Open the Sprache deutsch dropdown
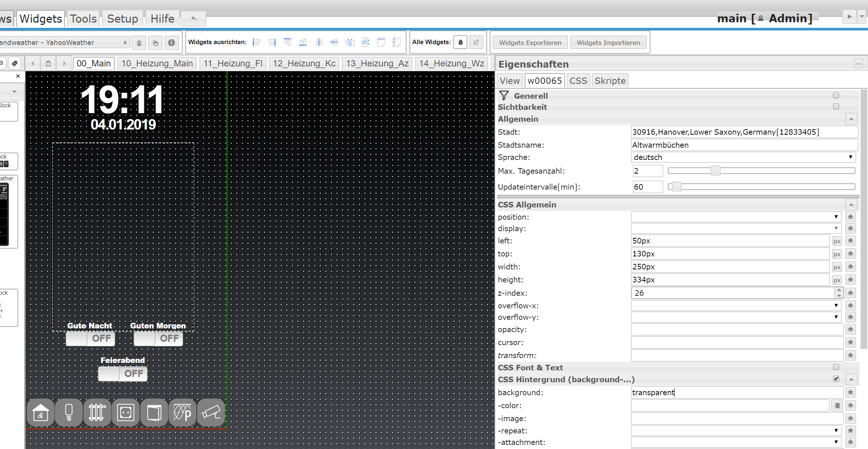The image size is (868, 449). [x=743, y=157]
